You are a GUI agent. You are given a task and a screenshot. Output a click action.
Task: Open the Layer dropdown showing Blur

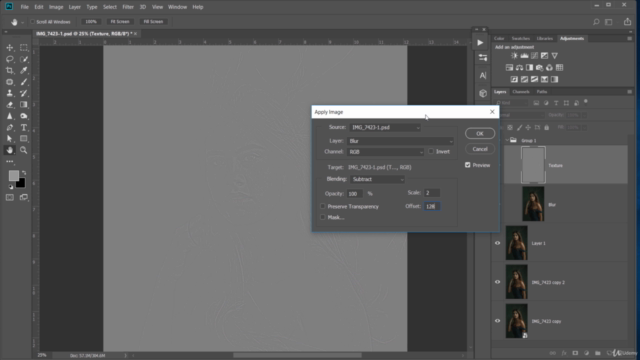pos(400,141)
